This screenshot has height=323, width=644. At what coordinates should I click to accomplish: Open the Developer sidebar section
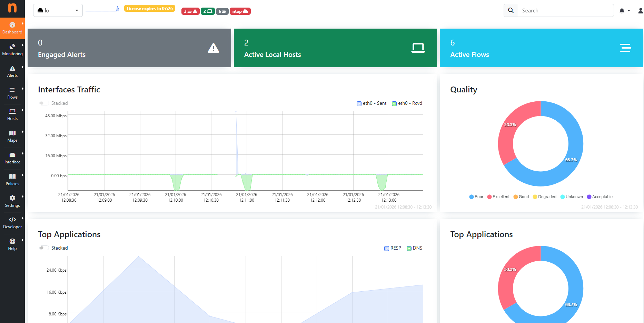click(x=12, y=223)
